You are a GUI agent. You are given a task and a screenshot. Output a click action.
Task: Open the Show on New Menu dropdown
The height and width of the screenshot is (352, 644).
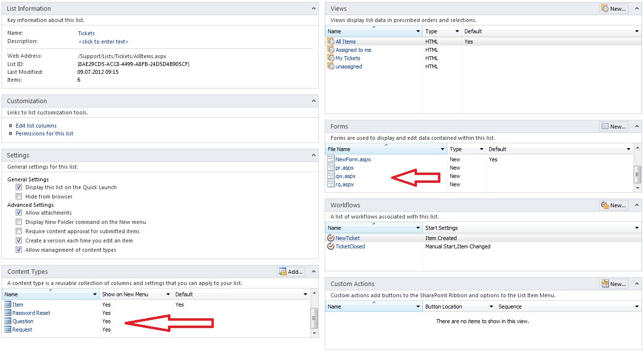[168, 294]
